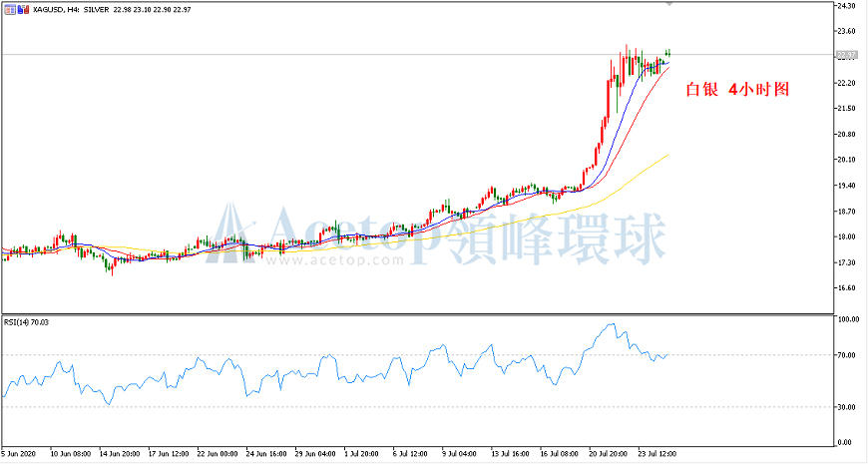
Task: Click the 24 Jun 16:00 time label
Action: pyautogui.click(x=266, y=454)
